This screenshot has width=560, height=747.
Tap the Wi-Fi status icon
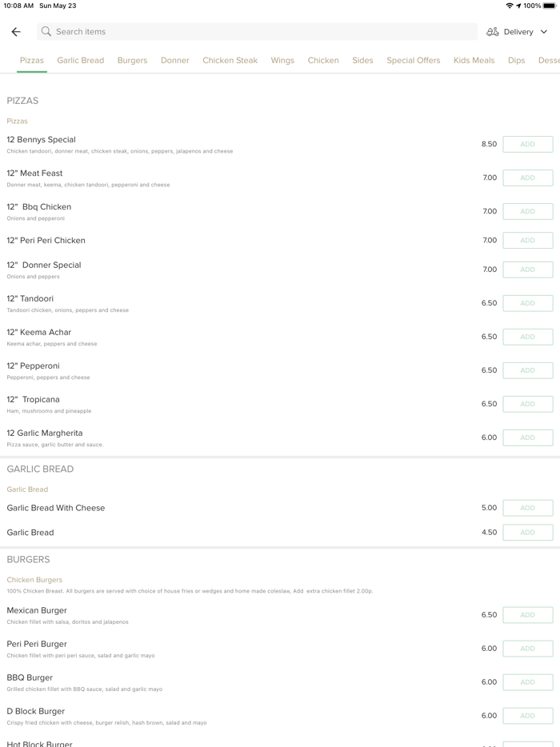[510, 6]
